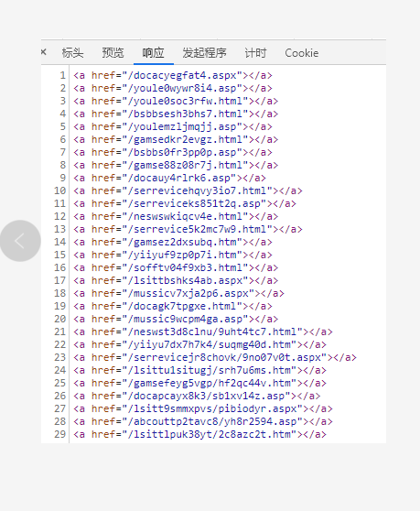420x511 pixels.
Task: Select line with lsittlpuk38yt/2c8azc2t.htm
Action: [x=199, y=434]
